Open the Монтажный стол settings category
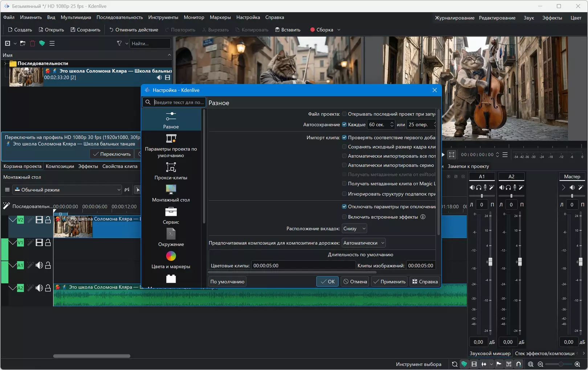This screenshot has width=588, height=370. 171,193
